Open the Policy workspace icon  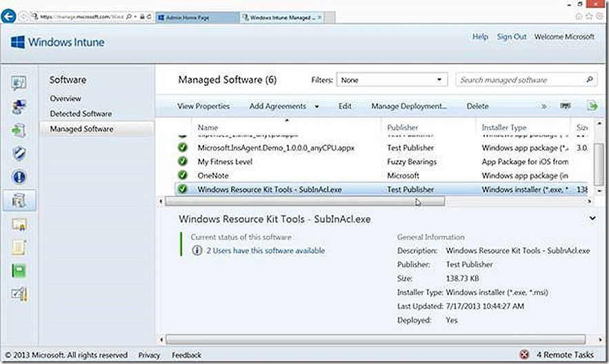pos(19,247)
